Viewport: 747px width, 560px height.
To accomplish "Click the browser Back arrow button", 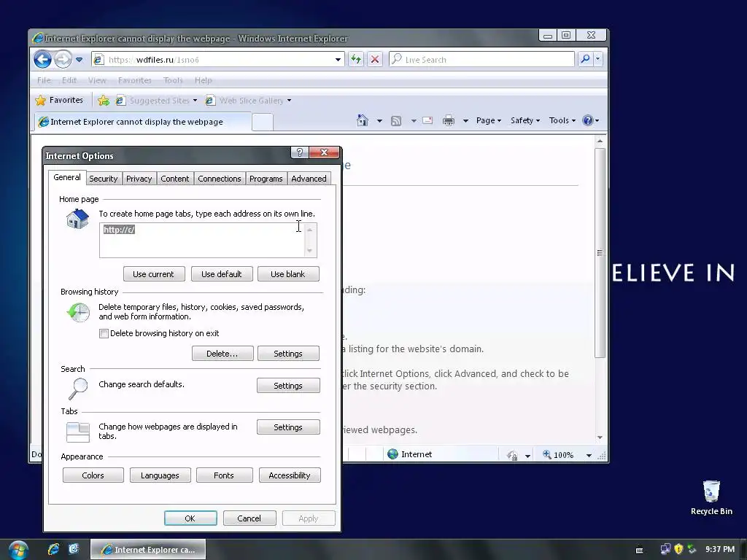I will pos(42,60).
